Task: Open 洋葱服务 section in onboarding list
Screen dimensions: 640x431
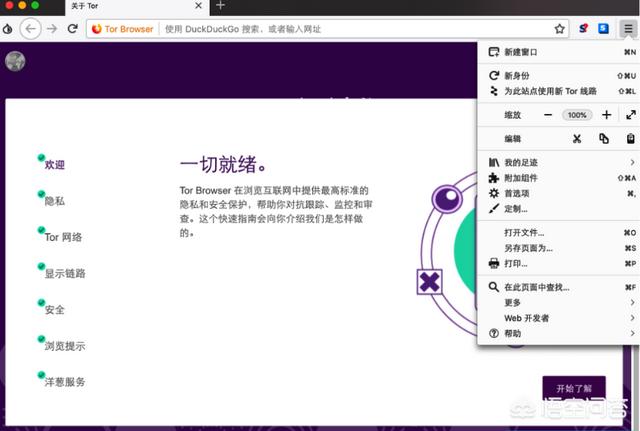Action: click(x=65, y=382)
